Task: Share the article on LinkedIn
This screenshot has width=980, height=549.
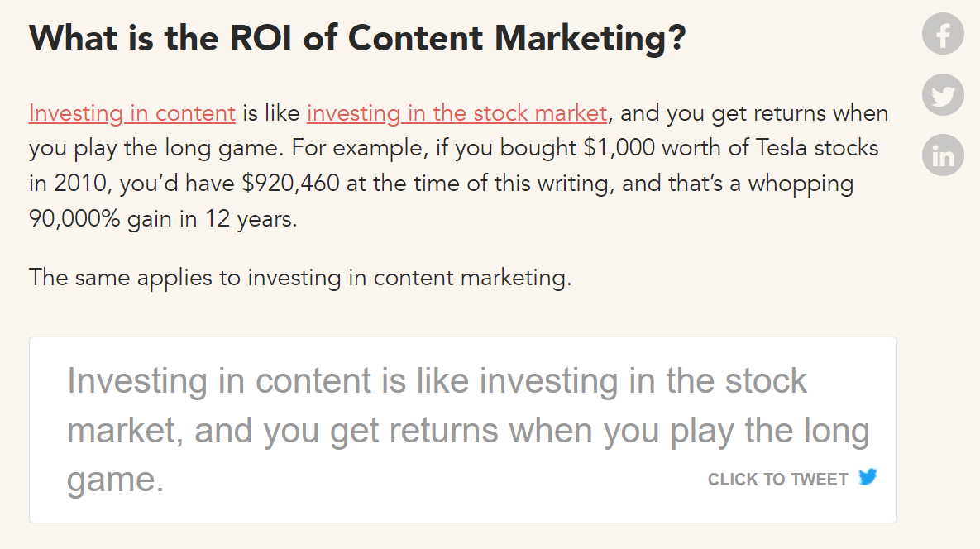Action: [x=943, y=155]
